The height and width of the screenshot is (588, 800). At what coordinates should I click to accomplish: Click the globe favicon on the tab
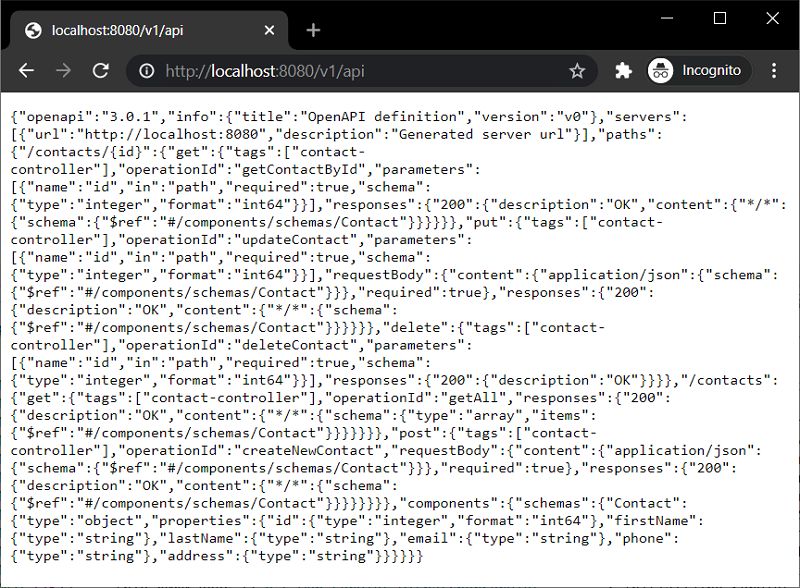coord(33,30)
